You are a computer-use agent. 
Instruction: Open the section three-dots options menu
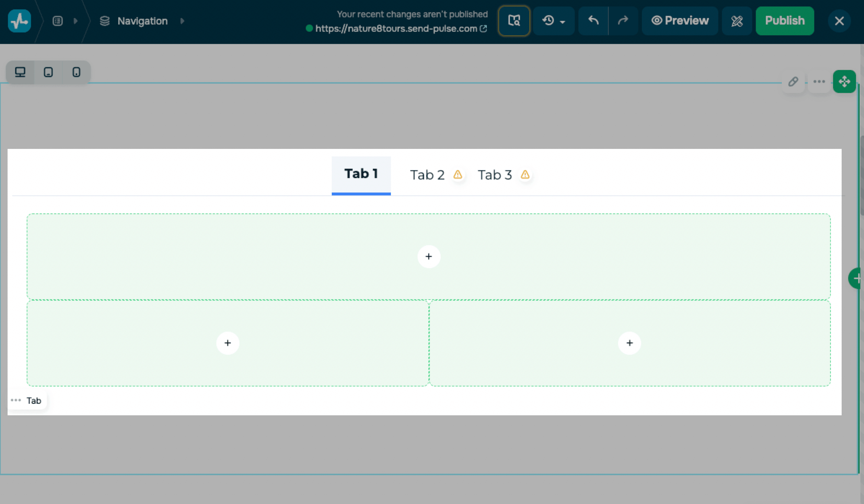click(x=819, y=81)
